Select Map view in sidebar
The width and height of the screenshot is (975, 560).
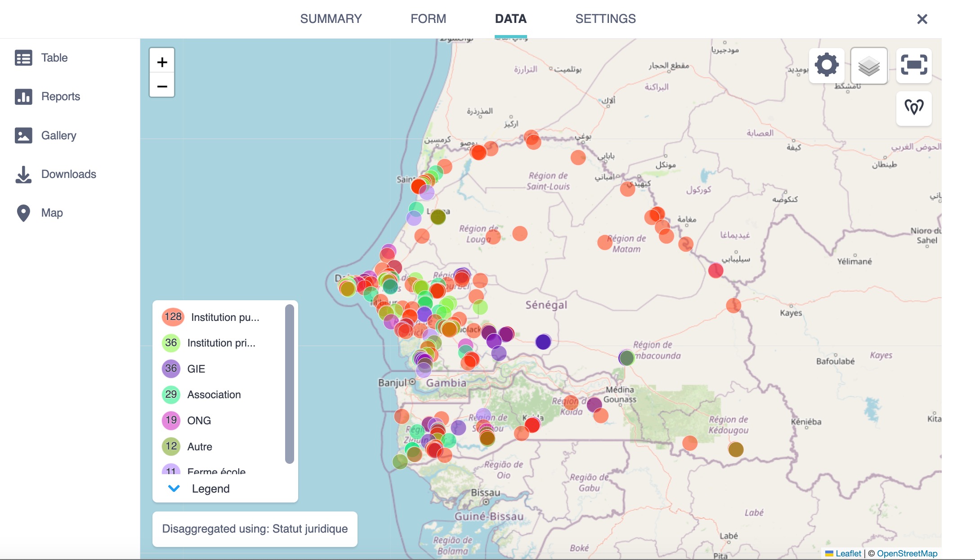pos(52,213)
